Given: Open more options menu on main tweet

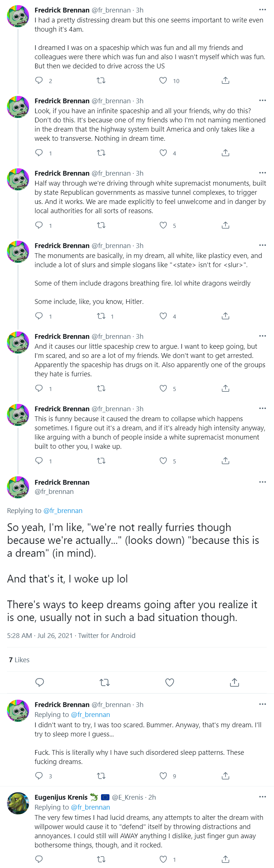Looking at the screenshot, I should [x=262, y=482].
